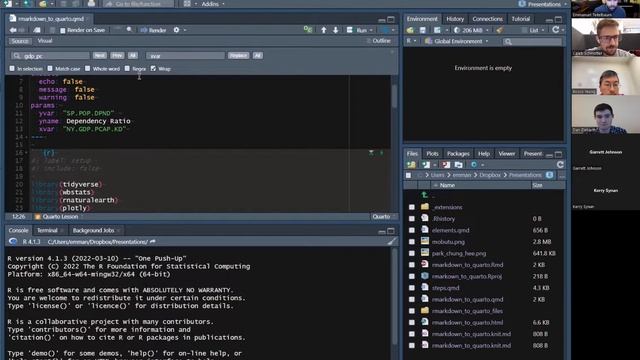Enable Regex checkbox

click(x=127, y=69)
